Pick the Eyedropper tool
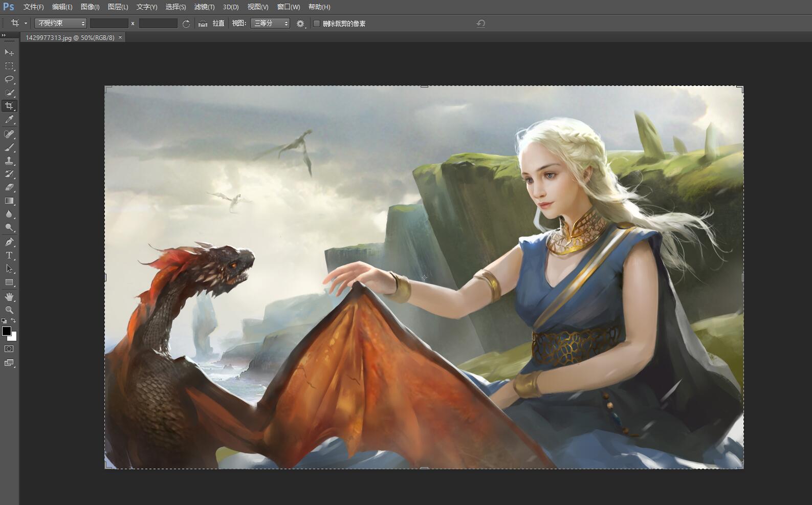Image resolution: width=812 pixels, height=505 pixels. click(x=9, y=120)
